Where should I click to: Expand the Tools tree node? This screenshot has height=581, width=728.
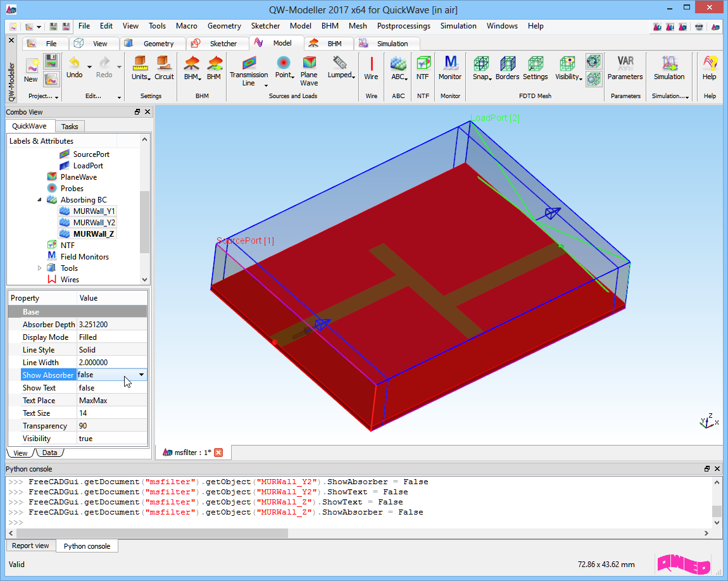coord(39,268)
